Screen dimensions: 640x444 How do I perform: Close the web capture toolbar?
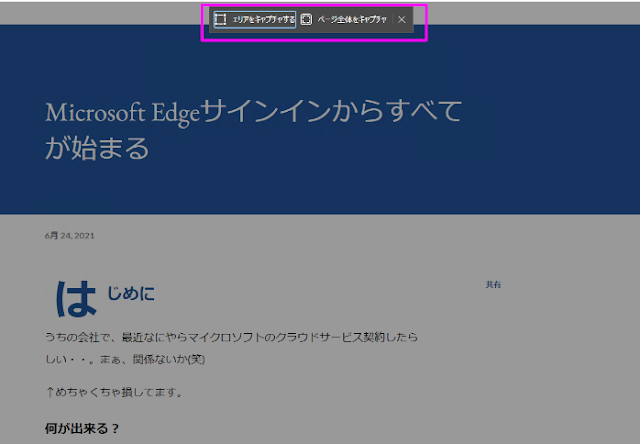(x=402, y=19)
